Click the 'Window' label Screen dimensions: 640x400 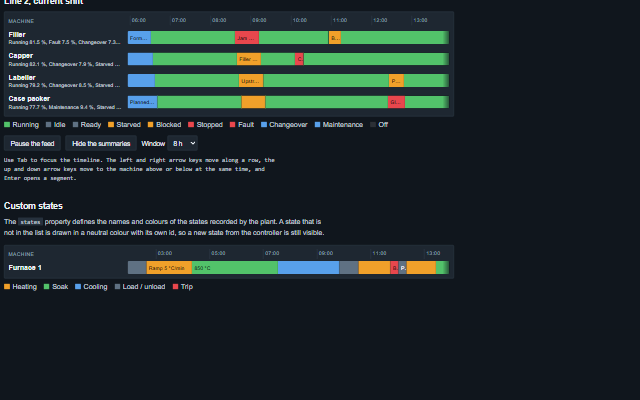(153, 143)
